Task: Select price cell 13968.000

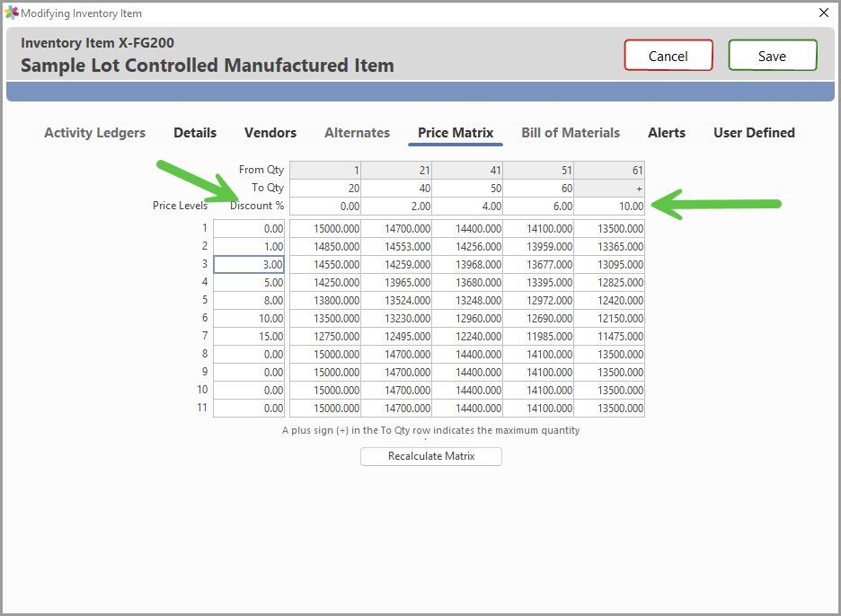Action: [467, 264]
